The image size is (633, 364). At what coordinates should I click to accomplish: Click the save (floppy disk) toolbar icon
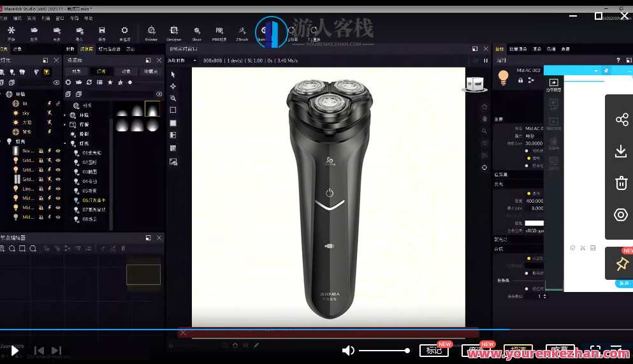pos(102,30)
